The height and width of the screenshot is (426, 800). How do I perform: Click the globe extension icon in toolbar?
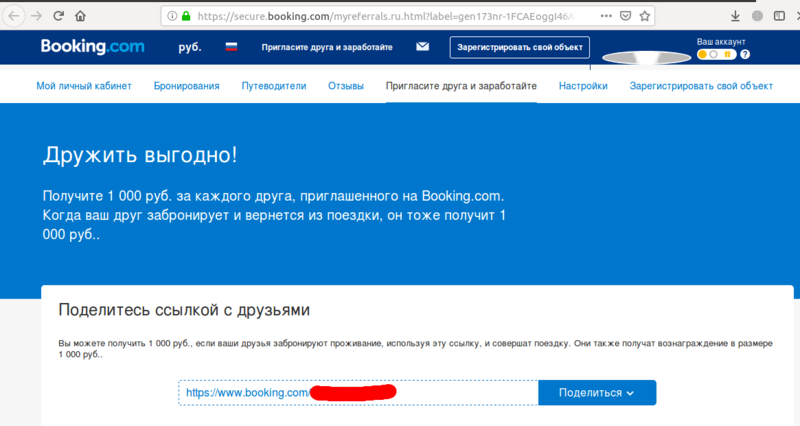(757, 16)
